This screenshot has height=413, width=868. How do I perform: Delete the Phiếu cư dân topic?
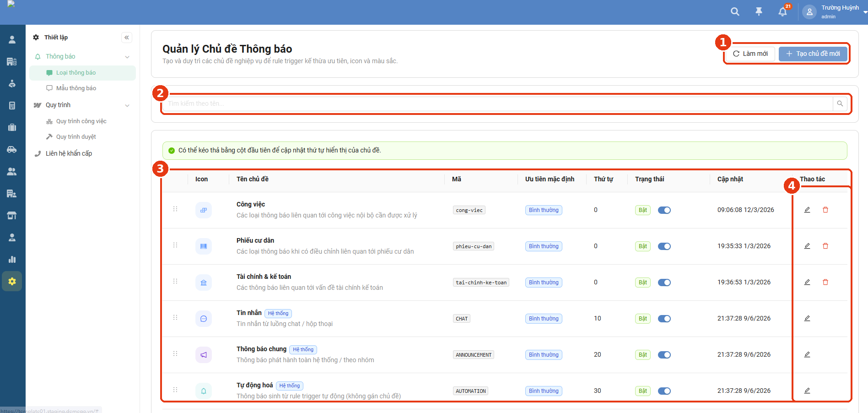[825, 246]
